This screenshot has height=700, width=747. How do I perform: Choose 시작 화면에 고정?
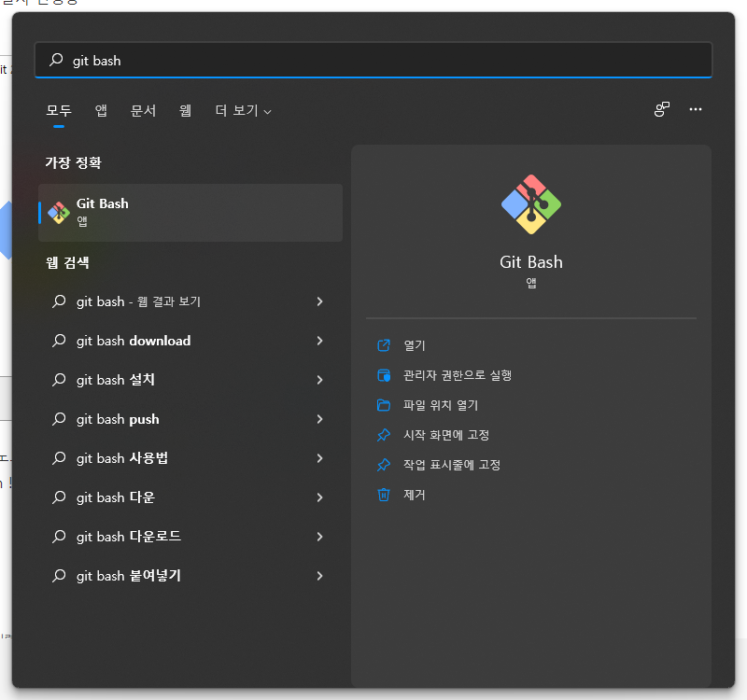(x=446, y=435)
